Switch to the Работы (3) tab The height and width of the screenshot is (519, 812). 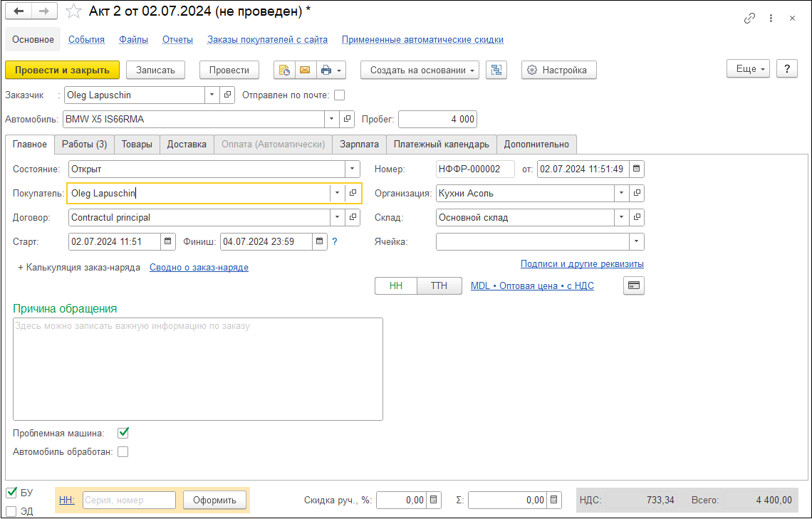coord(84,144)
